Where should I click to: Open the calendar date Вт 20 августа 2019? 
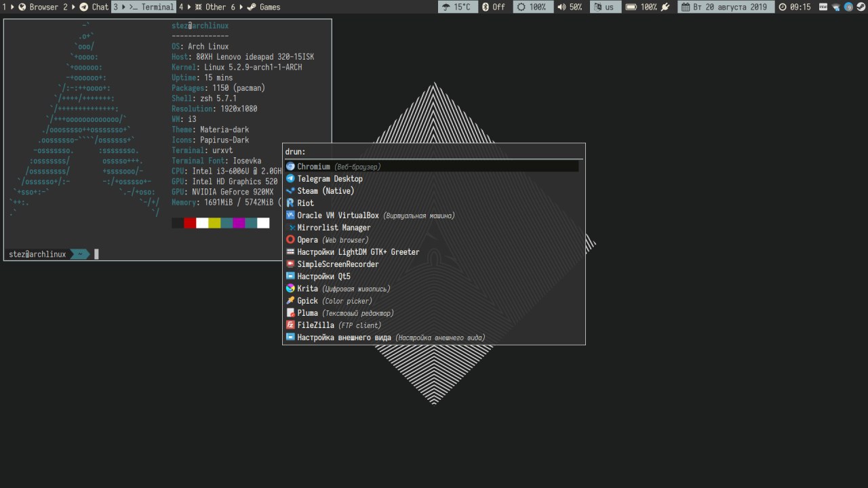coord(726,7)
